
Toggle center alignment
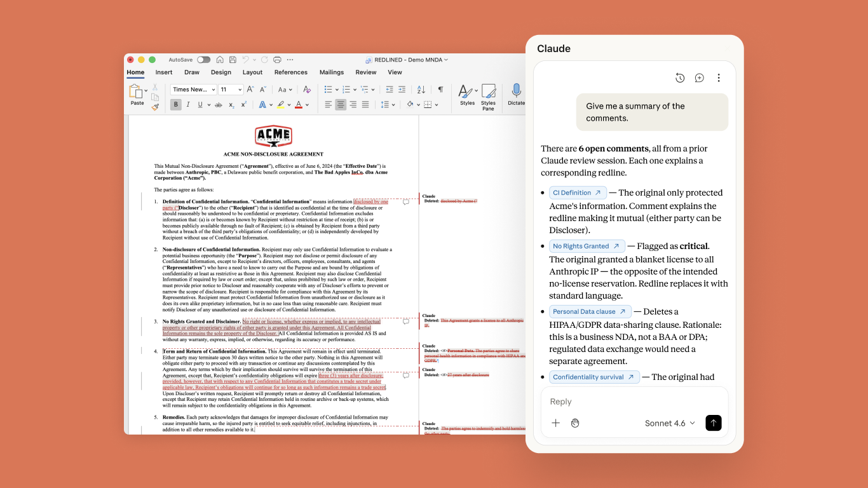click(x=341, y=105)
